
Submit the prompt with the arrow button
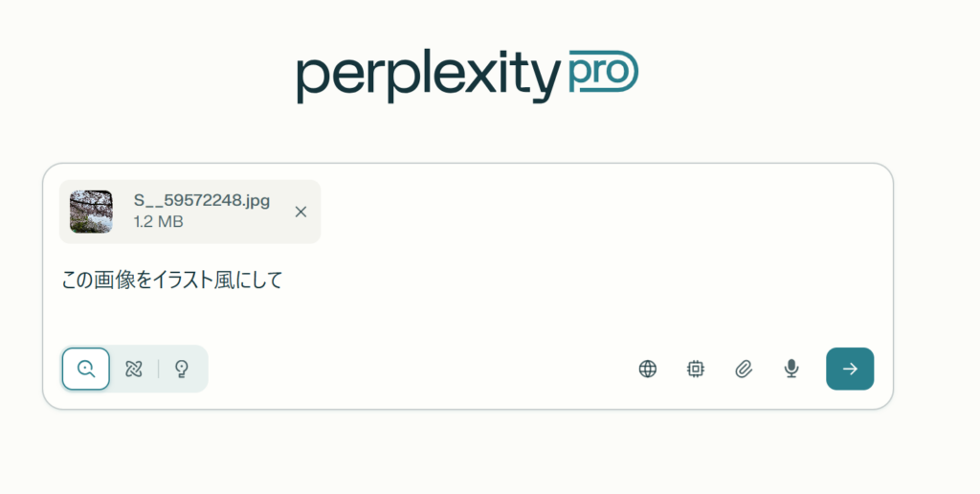click(850, 369)
